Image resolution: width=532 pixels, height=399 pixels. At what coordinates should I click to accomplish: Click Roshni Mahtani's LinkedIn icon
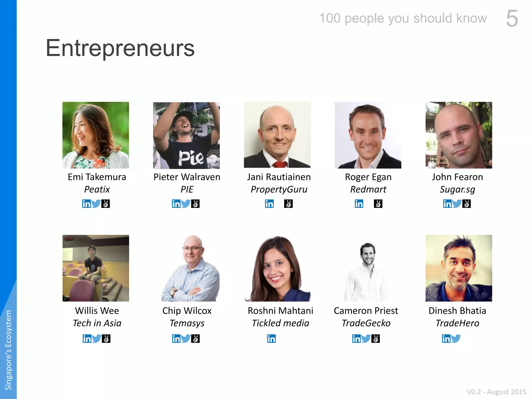click(271, 339)
